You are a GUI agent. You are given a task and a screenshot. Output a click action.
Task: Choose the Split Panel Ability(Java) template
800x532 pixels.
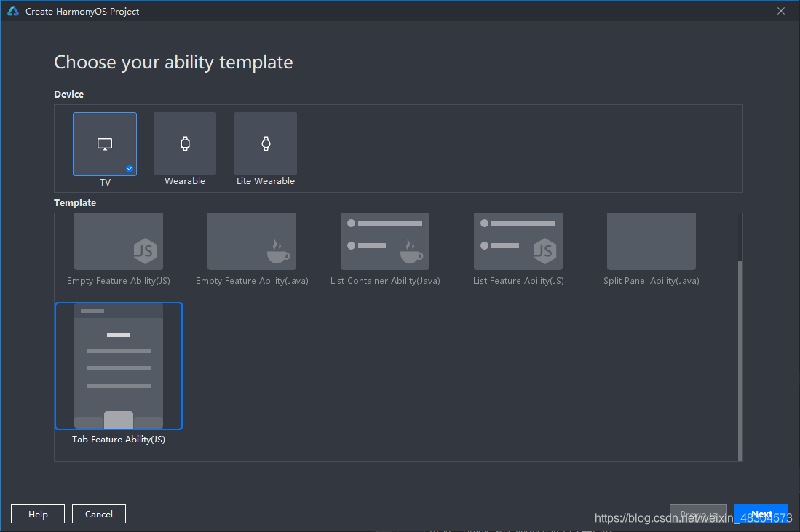pos(651,242)
